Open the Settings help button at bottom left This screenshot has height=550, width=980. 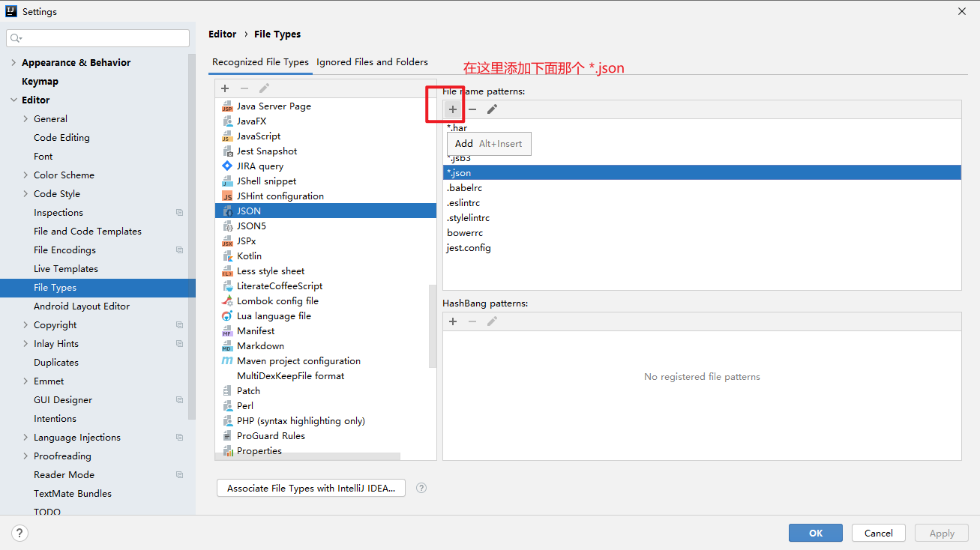click(x=20, y=534)
